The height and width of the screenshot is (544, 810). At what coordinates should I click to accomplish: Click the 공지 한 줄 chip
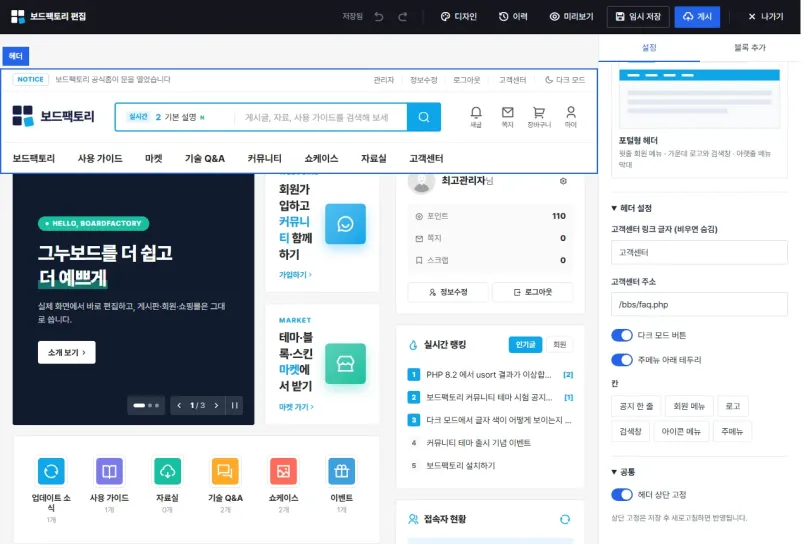click(636, 406)
